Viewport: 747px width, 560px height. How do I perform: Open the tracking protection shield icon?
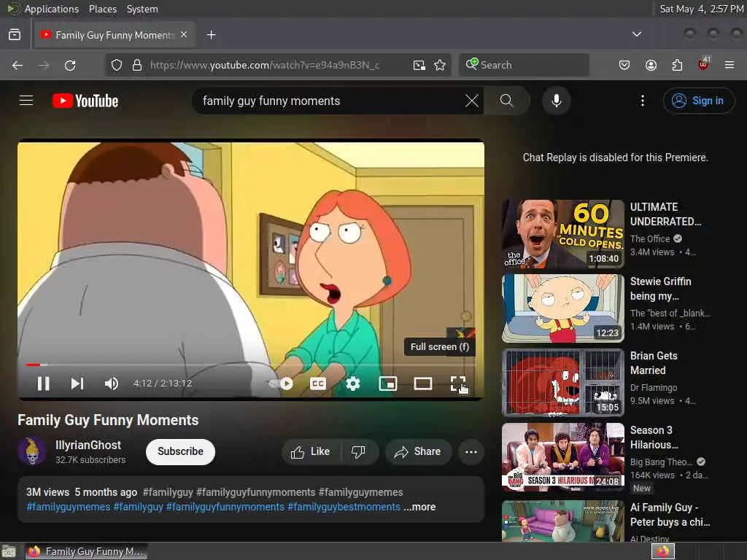[x=116, y=65]
